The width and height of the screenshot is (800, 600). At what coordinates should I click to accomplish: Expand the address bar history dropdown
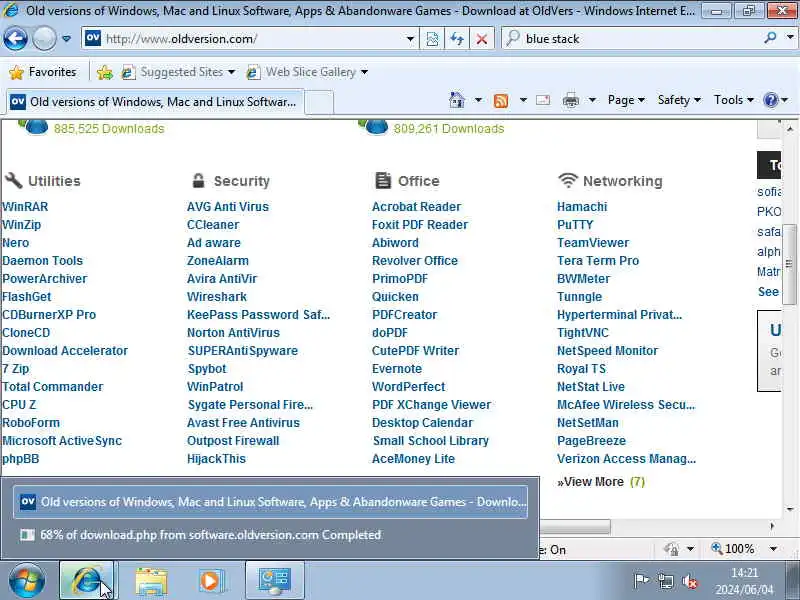pos(410,39)
